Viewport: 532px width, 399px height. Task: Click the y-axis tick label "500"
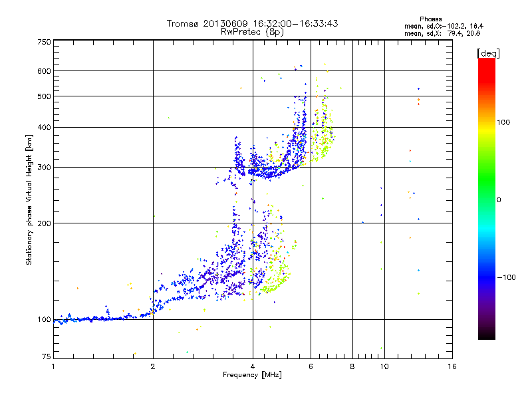coord(44,96)
